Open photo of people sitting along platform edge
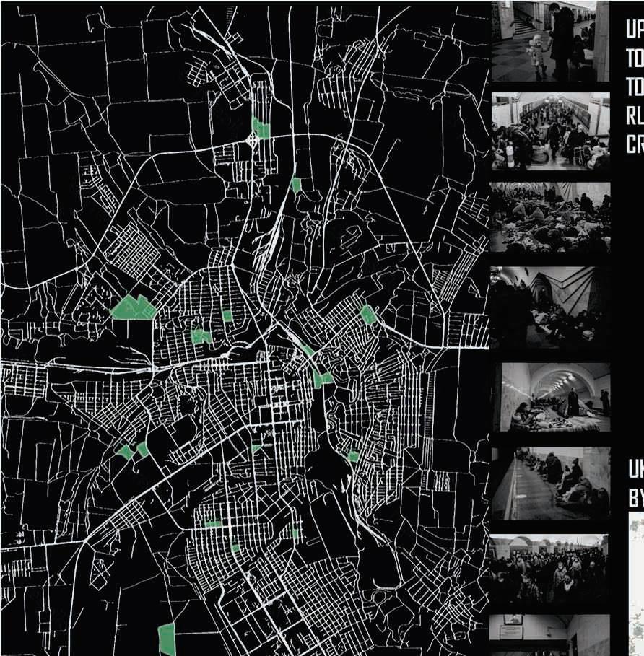The width and height of the screenshot is (644, 656). 550,484
